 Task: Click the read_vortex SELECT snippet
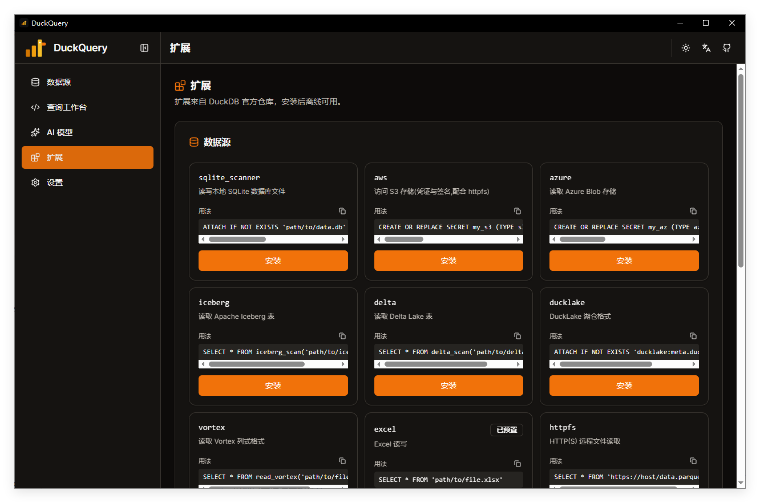click(273, 477)
